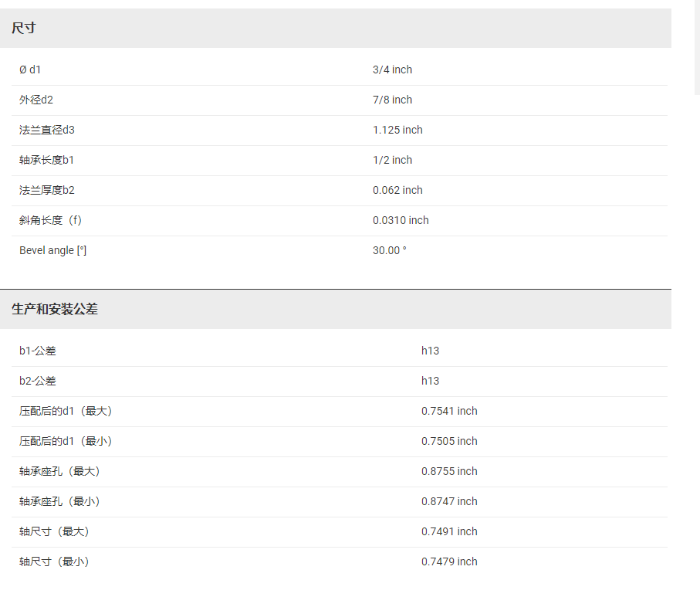Click the 尺寸 section header
This screenshot has height=597, width=700.
pyautogui.click(x=24, y=29)
